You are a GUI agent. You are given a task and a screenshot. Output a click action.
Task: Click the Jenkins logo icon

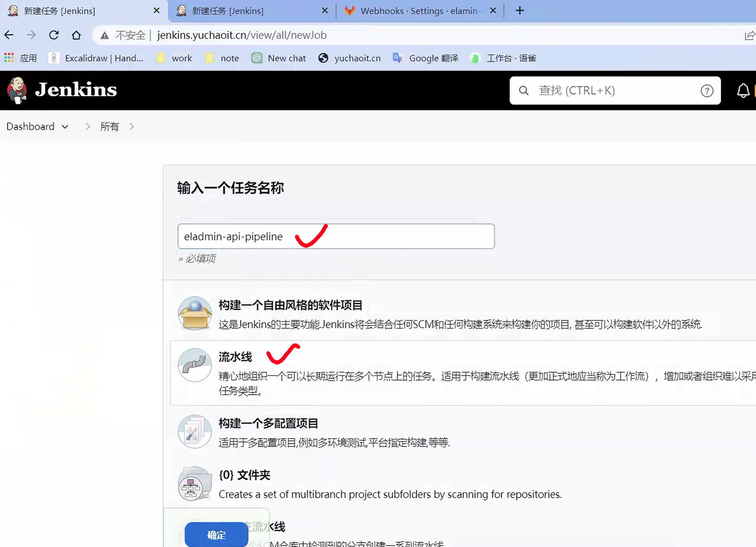point(17,90)
